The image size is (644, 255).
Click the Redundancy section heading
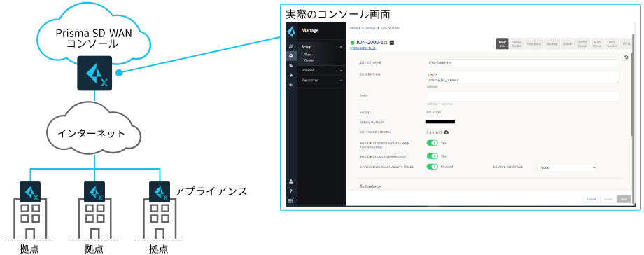[x=370, y=186]
